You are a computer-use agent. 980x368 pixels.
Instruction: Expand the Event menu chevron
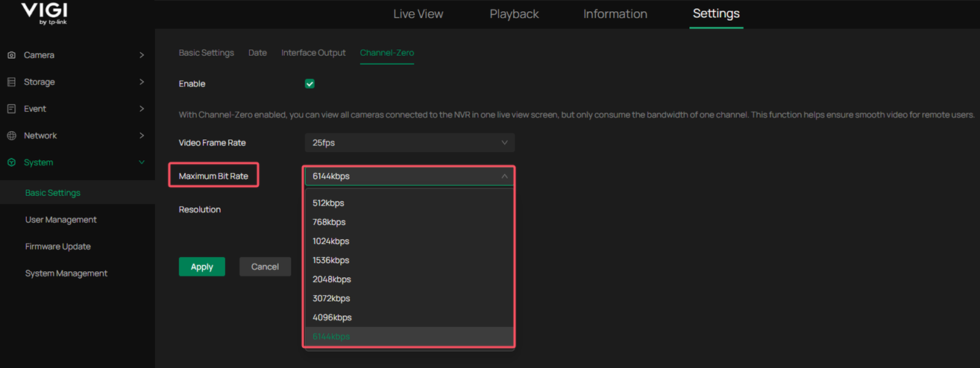pos(142,109)
